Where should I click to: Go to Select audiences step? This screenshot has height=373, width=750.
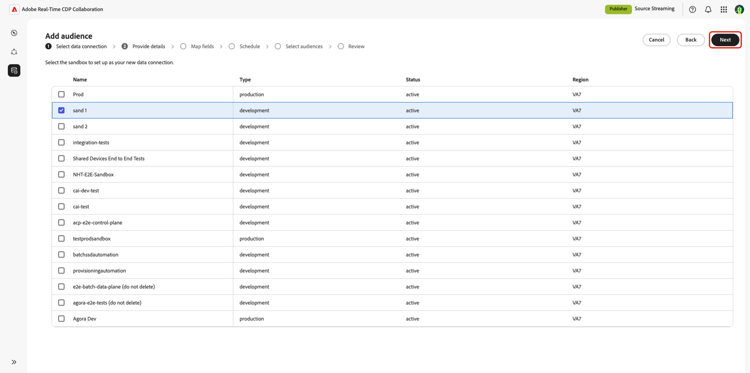(299, 46)
